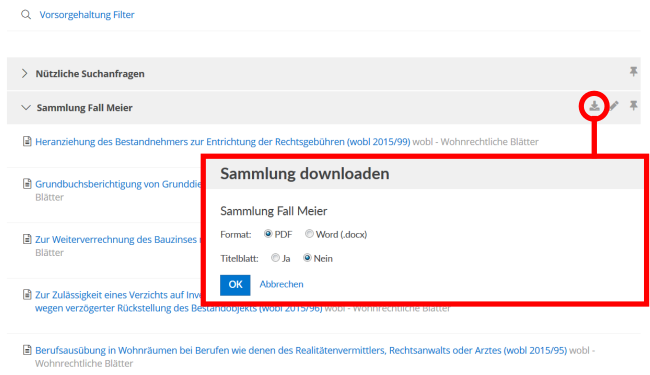This screenshot has height=375, width=650.
Task: Open Berufsausübung in Wohnräumen document link
Action: 301,351
